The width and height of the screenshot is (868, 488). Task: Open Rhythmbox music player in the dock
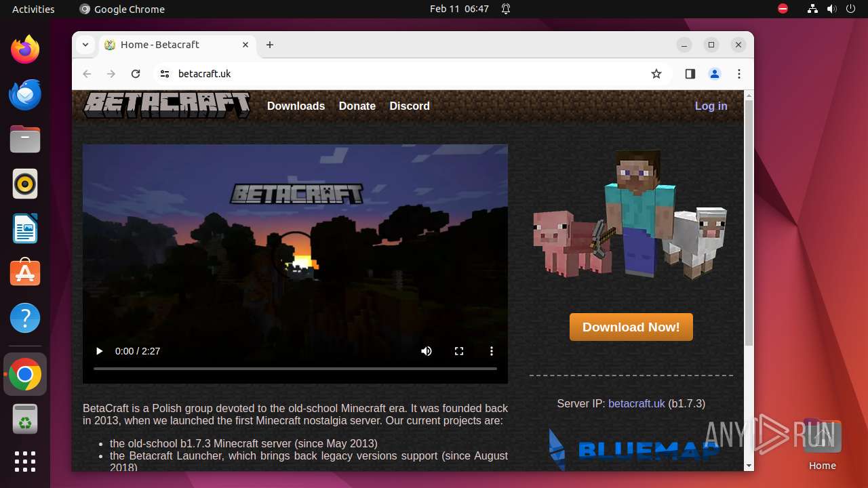(25, 184)
